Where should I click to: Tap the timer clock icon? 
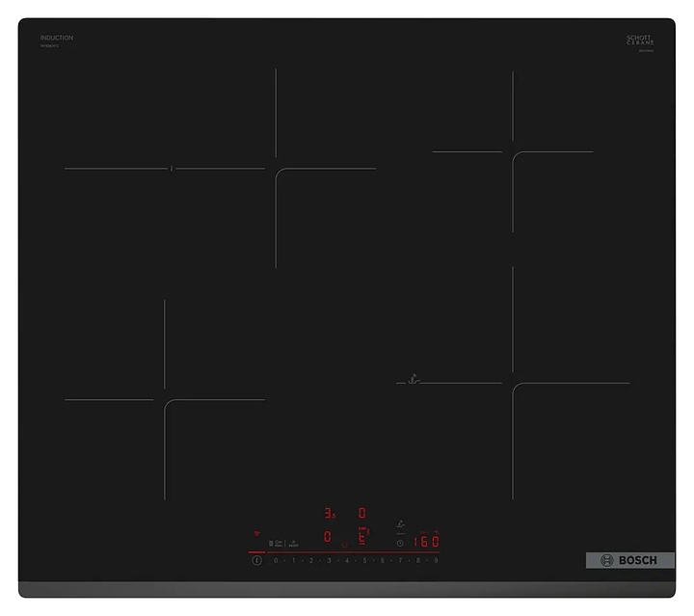pyautogui.click(x=400, y=543)
